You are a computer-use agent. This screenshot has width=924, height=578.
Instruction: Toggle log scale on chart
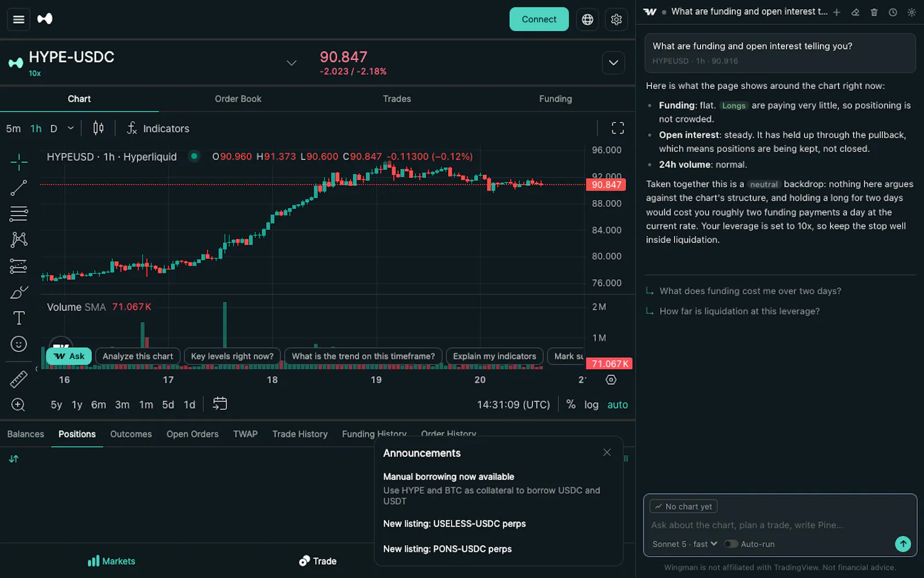click(x=591, y=405)
